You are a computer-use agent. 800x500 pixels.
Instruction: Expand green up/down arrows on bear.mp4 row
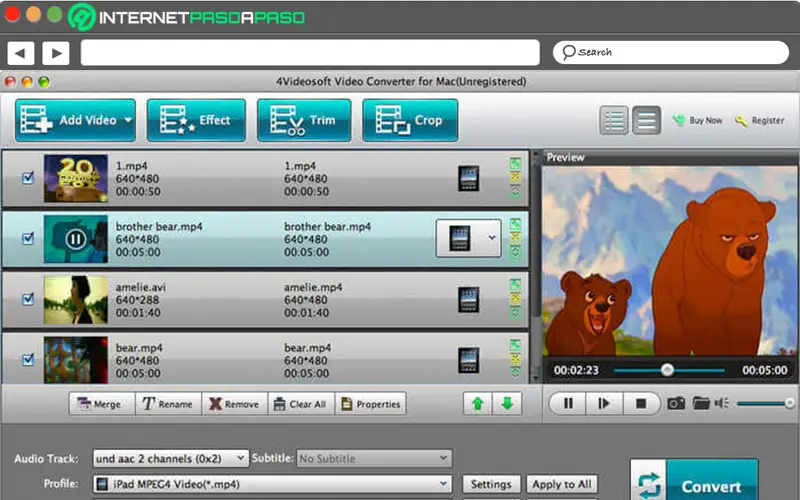coord(515,373)
